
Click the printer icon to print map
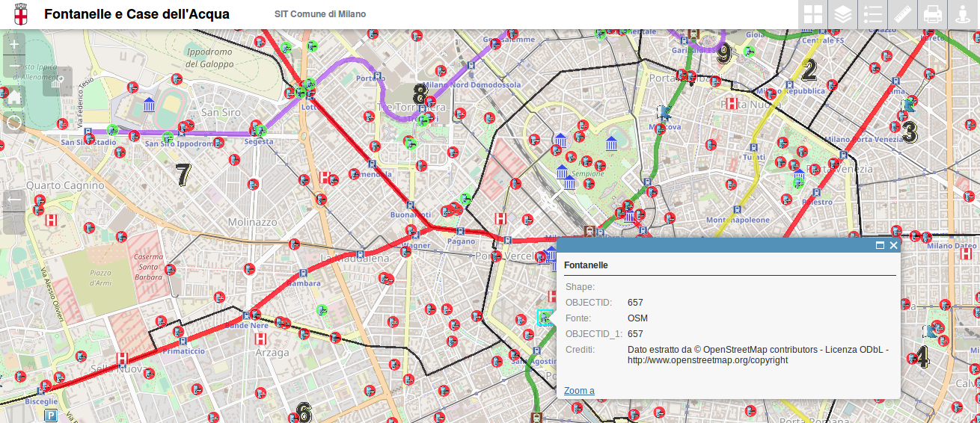click(932, 14)
